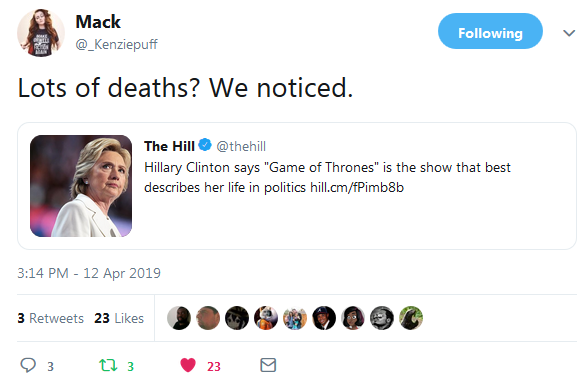Open direct message envelope icon
Screen dimensions: 580x379
pos(268,365)
